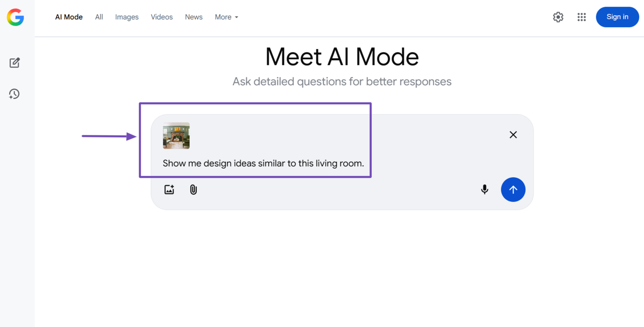Activate voice input microphone

pyautogui.click(x=484, y=189)
